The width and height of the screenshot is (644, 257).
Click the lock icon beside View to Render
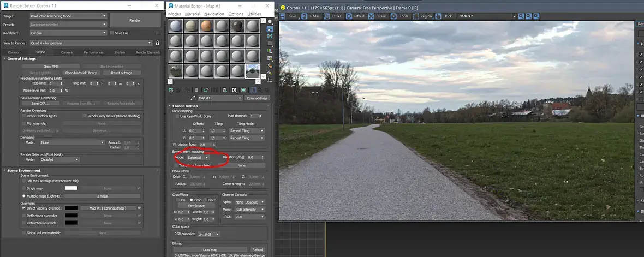pyautogui.click(x=157, y=43)
